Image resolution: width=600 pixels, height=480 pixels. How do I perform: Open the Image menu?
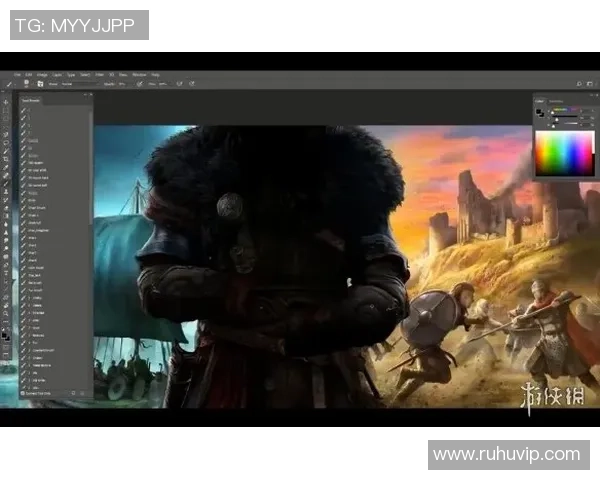(42, 75)
